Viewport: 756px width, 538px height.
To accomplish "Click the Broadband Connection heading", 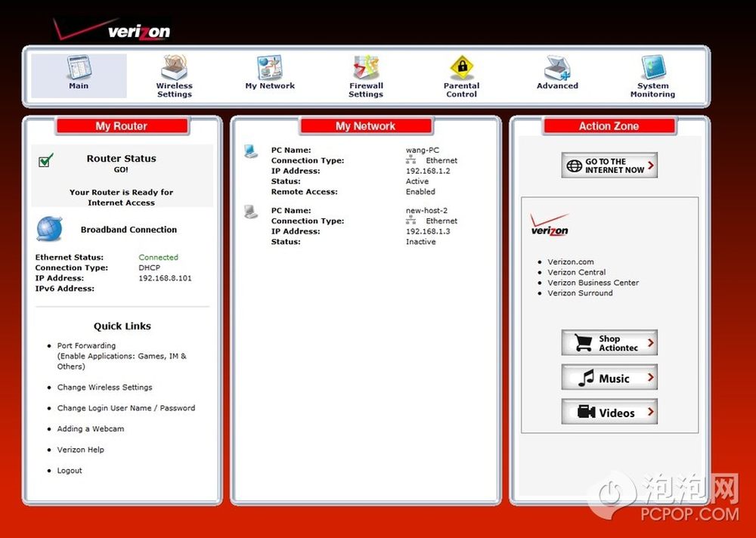I will (129, 230).
